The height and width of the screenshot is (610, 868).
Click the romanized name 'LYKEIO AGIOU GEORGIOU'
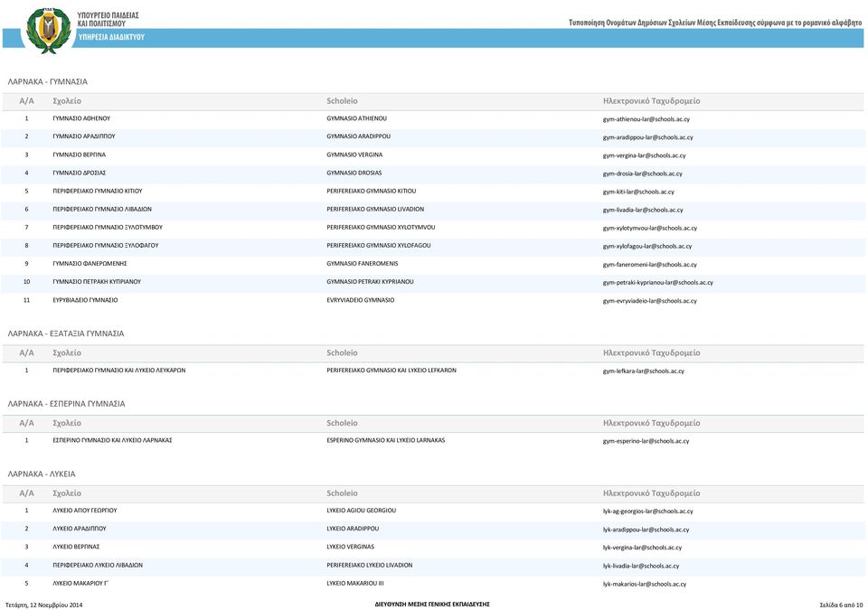(x=361, y=511)
